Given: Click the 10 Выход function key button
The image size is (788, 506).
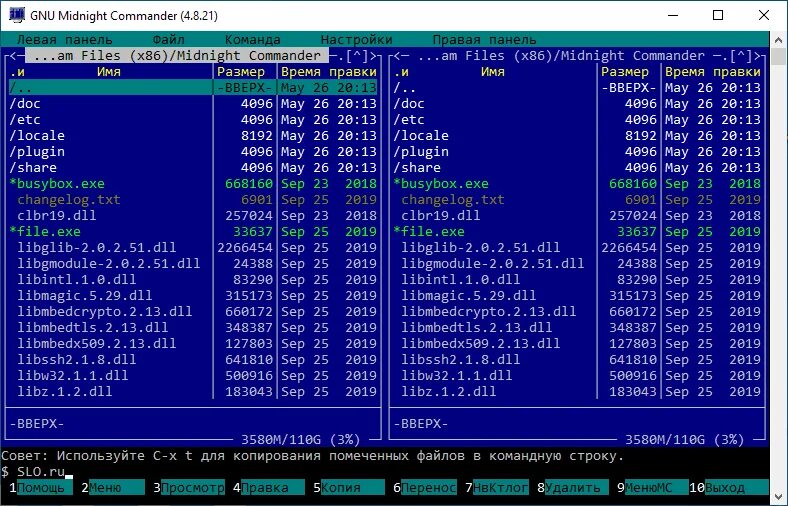Looking at the screenshot, I should 729,487.
